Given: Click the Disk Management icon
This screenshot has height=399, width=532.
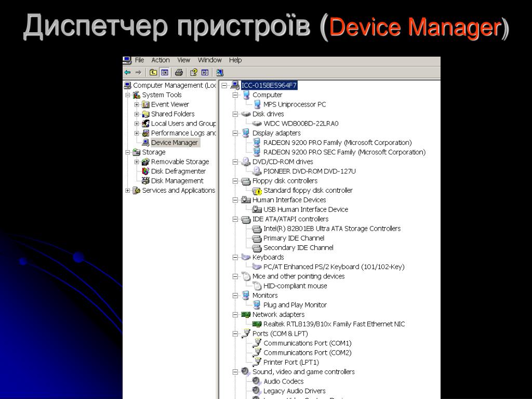Looking at the screenshot, I should (x=145, y=181).
